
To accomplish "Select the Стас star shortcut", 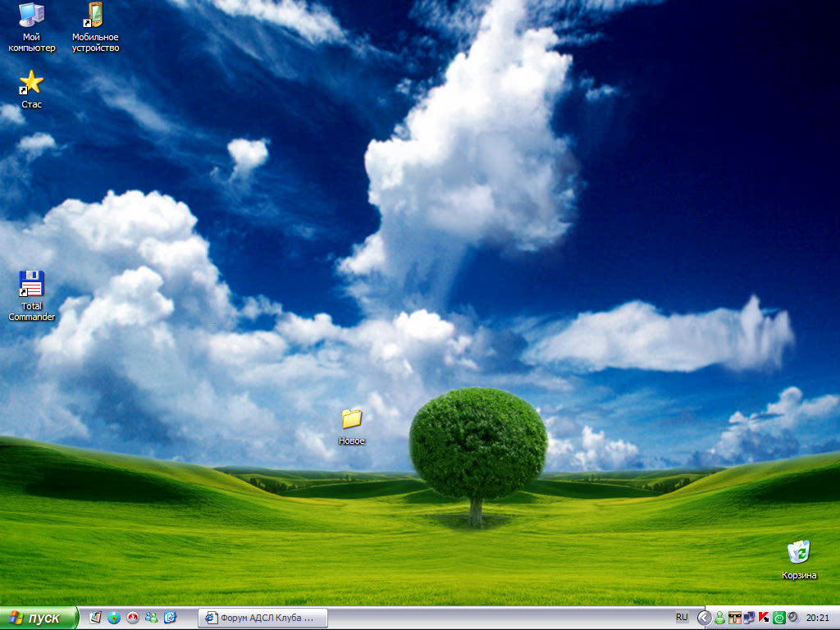I will 31,82.
